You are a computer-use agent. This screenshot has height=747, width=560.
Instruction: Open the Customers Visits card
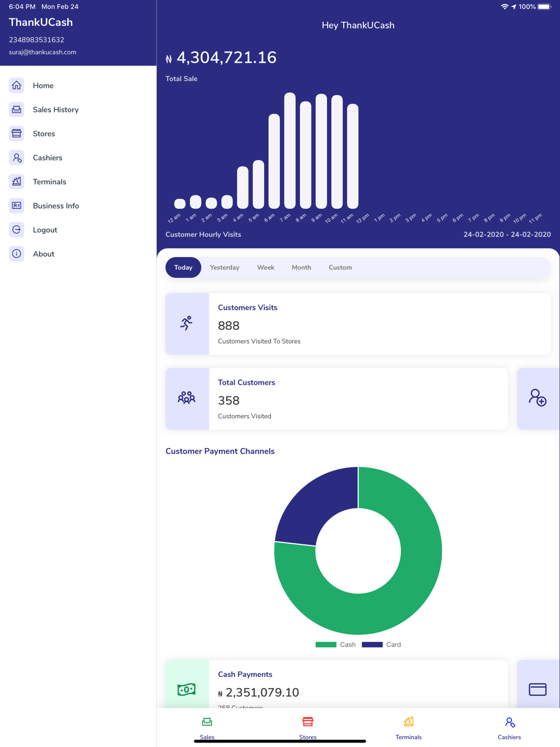[358, 324]
